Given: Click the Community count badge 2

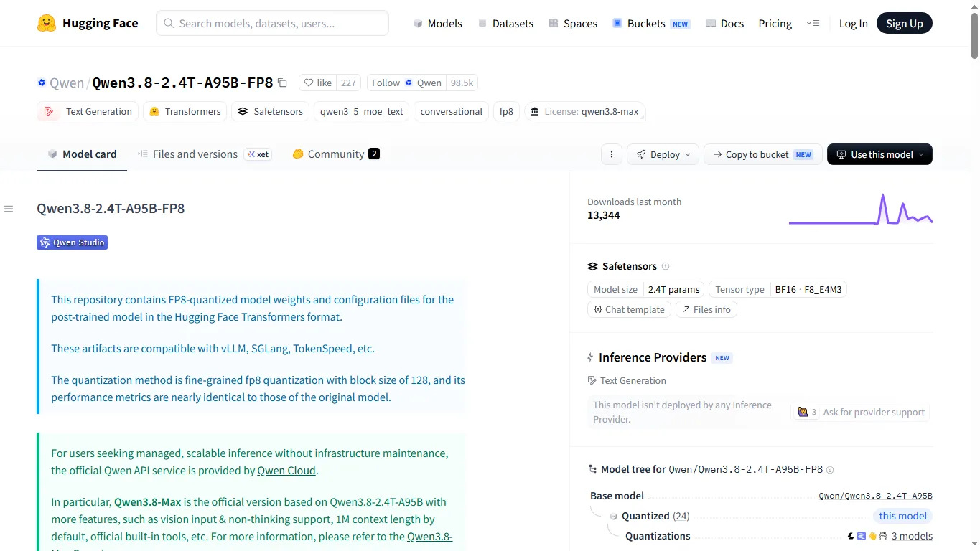Looking at the screenshot, I should (x=374, y=154).
